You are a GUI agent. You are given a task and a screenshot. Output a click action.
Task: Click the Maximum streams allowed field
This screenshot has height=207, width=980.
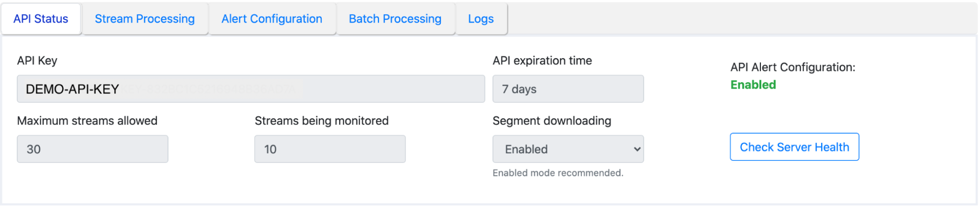[x=92, y=149]
